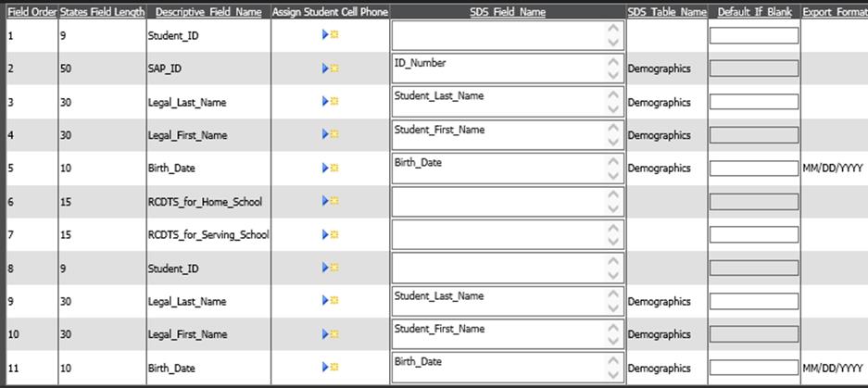The width and height of the screenshot is (868, 388).
Task: Click assign icon in row 4 Legal_First_Name
Action: (x=331, y=135)
